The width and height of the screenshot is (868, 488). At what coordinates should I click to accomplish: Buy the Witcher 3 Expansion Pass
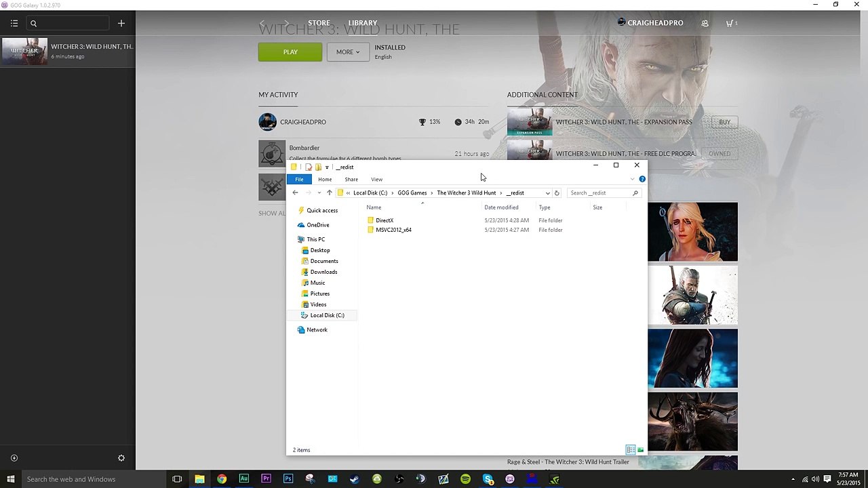724,122
